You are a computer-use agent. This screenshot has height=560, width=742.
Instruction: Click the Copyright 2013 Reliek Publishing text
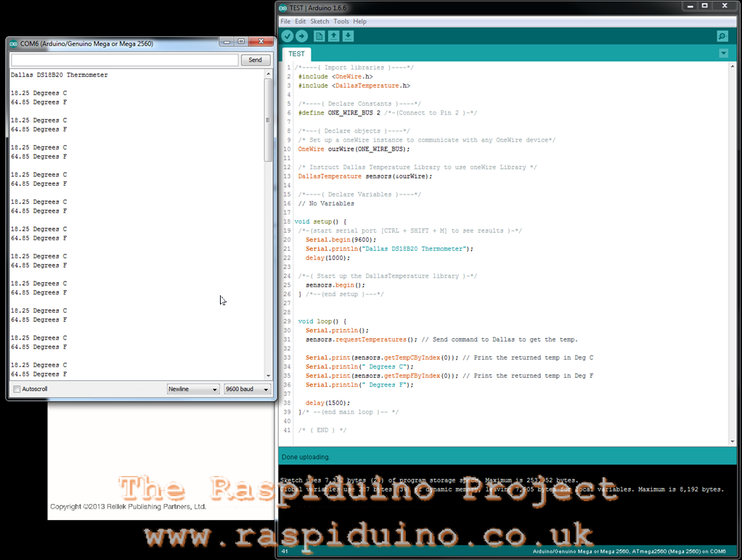pos(129,506)
